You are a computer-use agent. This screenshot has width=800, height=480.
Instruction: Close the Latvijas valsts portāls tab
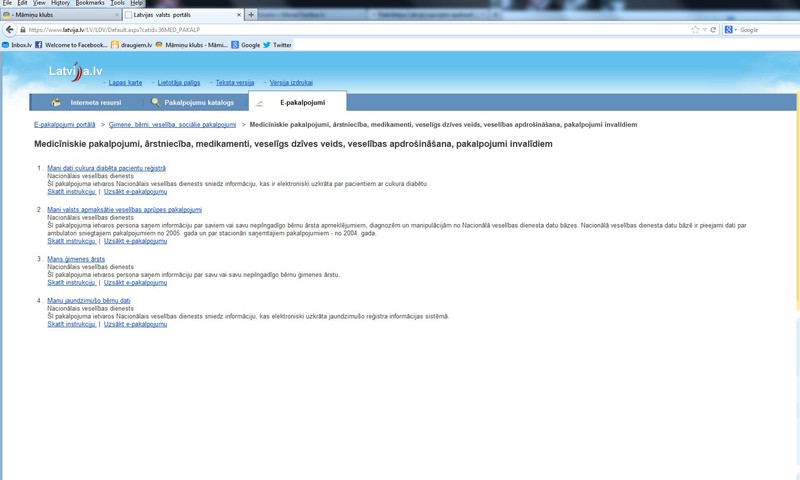coord(237,15)
